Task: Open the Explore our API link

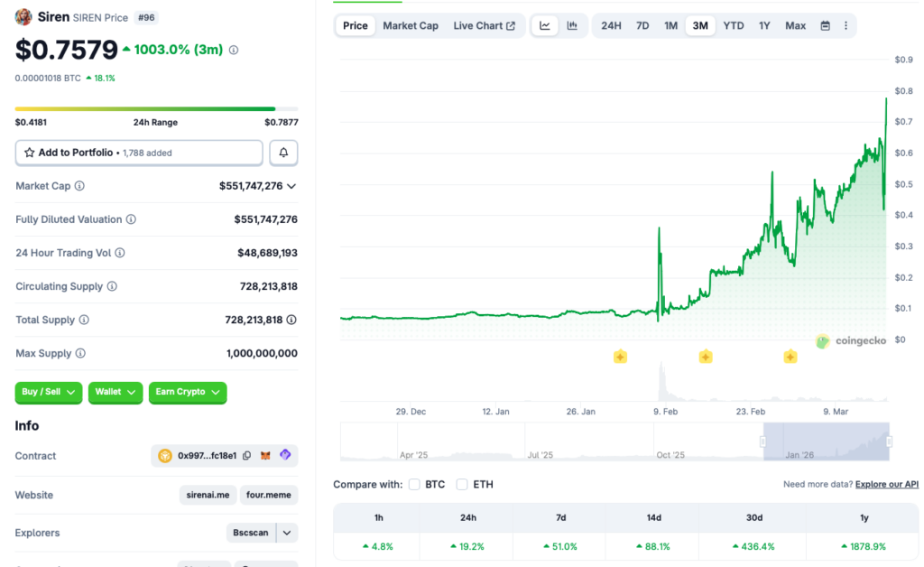Action: click(x=886, y=485)
